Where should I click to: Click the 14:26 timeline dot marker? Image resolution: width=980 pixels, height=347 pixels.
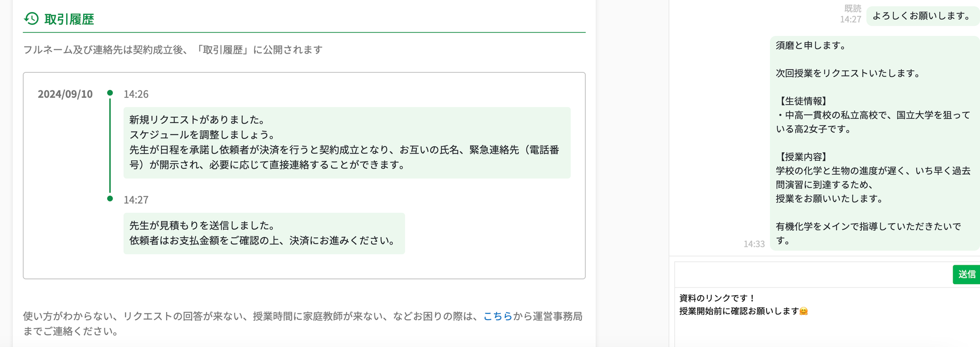click(x=110, y=93)
